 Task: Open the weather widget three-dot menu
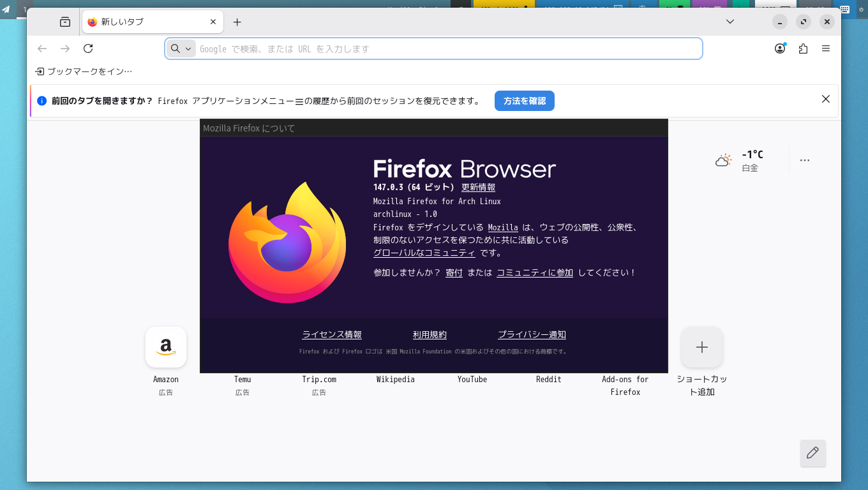(805, 160)
